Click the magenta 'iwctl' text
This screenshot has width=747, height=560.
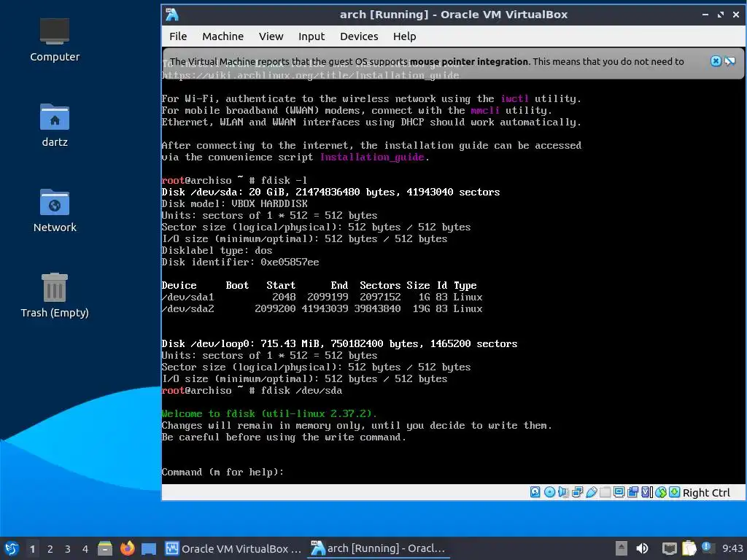[514, 98]
